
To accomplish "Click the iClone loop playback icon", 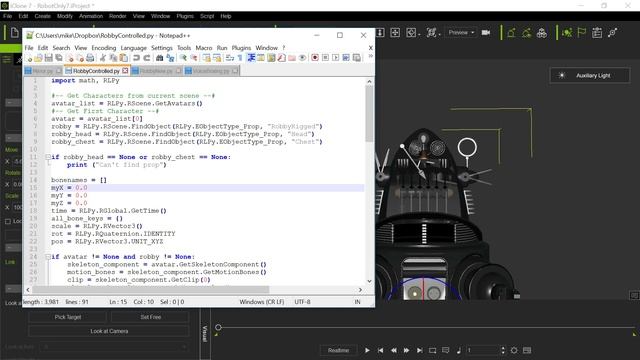I will tap(433, 350).
